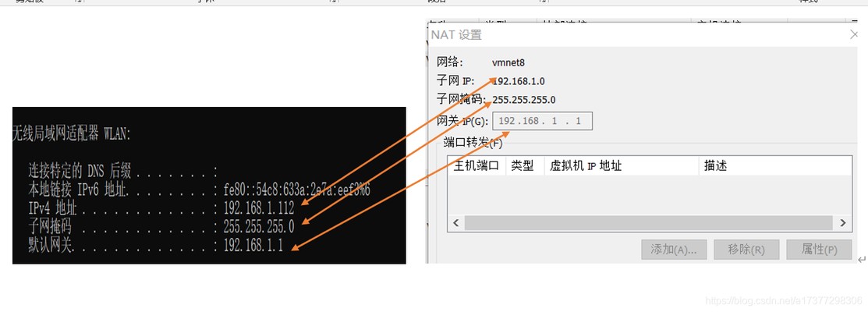868x312 pixels.
Task: Click the horizontal scrollbar track
Action: pos(649,223)
